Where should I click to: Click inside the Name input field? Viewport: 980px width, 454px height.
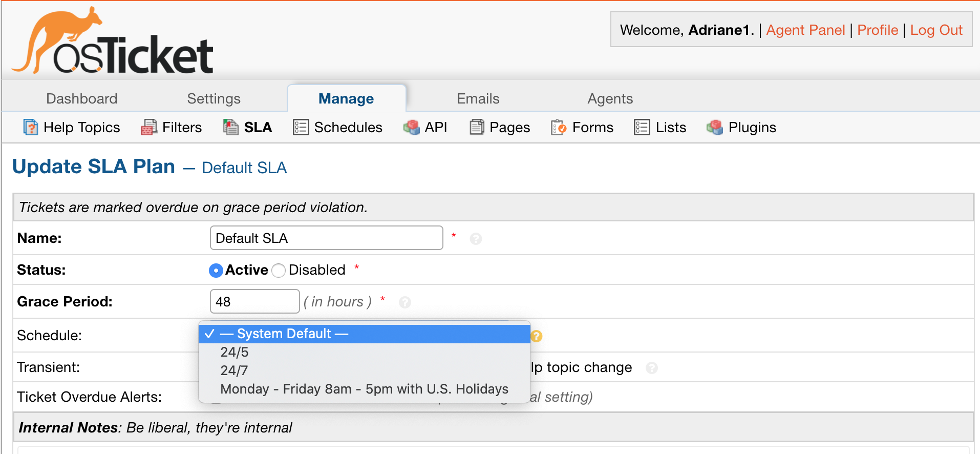click(326, 238)
